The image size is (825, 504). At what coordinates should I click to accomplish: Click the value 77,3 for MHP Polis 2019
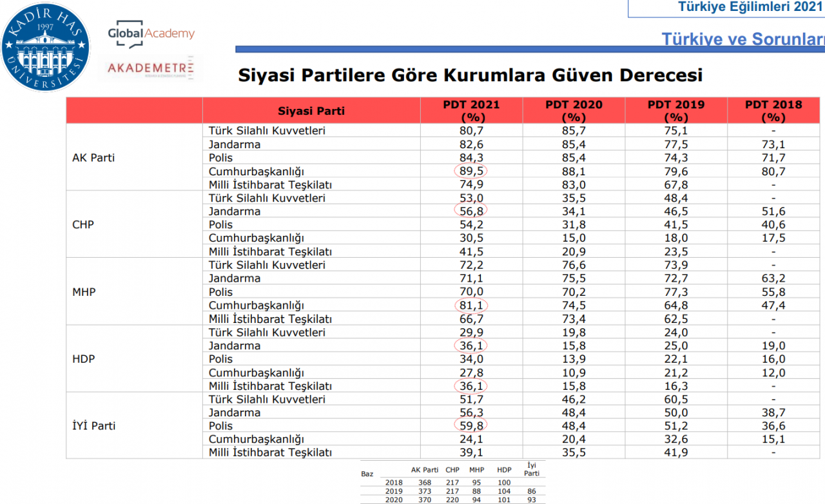(x=676, y=292)
